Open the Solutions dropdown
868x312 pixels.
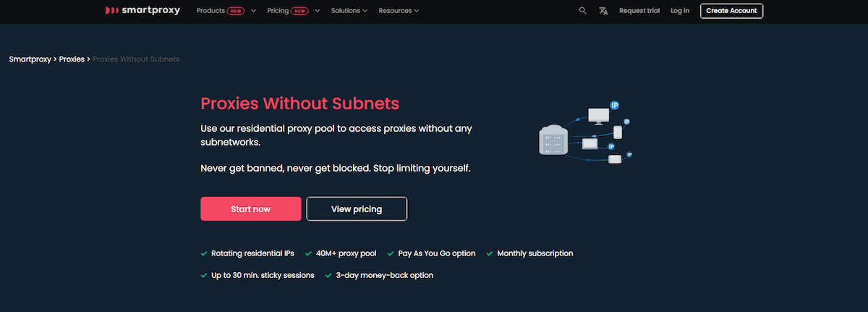tap(349, 11)
